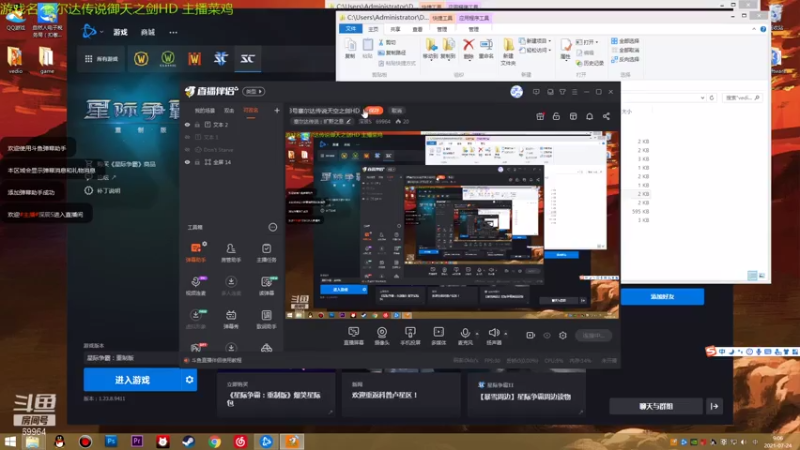Image resolution: width=800 pixels, height=450 pixels.
Task: Click the record video camera icon
Action: click(x=531, y=335)
